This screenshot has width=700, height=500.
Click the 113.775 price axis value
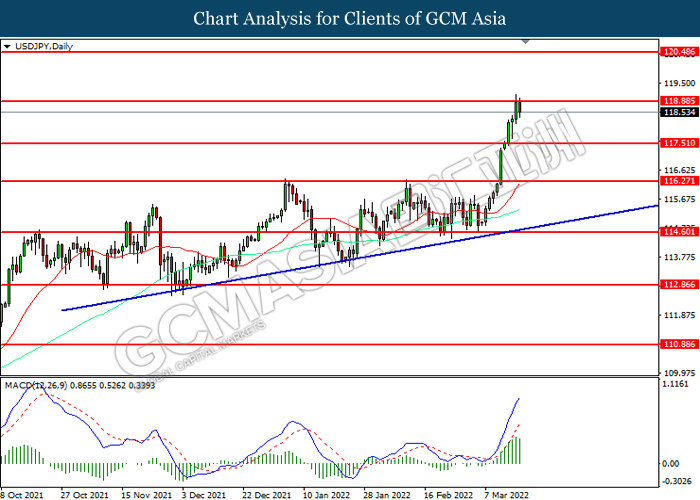click(x=679, y=257)
